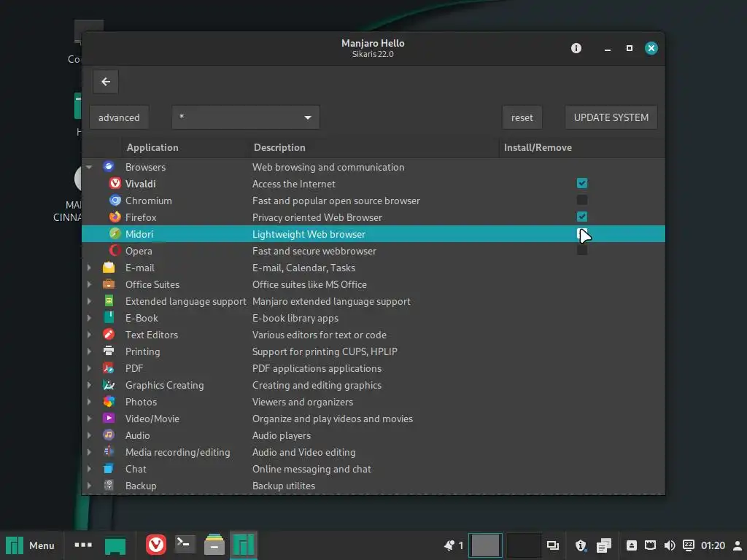
Task: Click the Opera icon in list
Action: tap(115, 251)
